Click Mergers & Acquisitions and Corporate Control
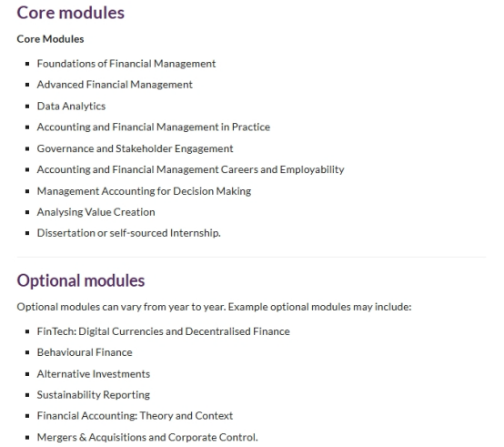504x447 pixels. [x=147, y=437]
